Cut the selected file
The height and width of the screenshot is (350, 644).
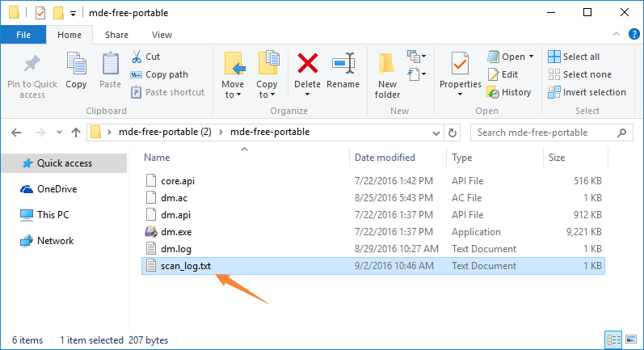(145, 57)
